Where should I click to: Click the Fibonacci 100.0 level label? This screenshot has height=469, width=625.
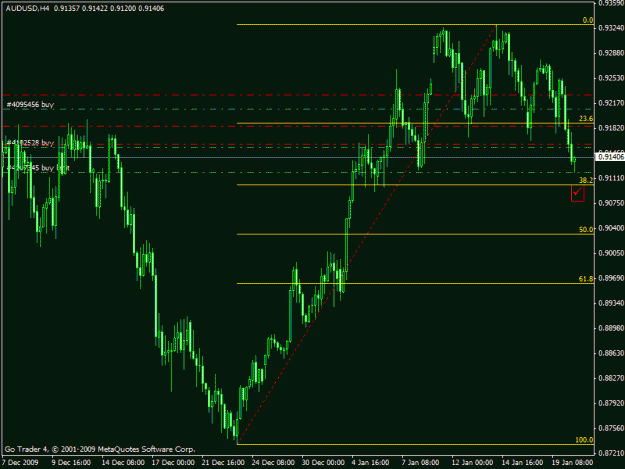(x=584, y=440)
